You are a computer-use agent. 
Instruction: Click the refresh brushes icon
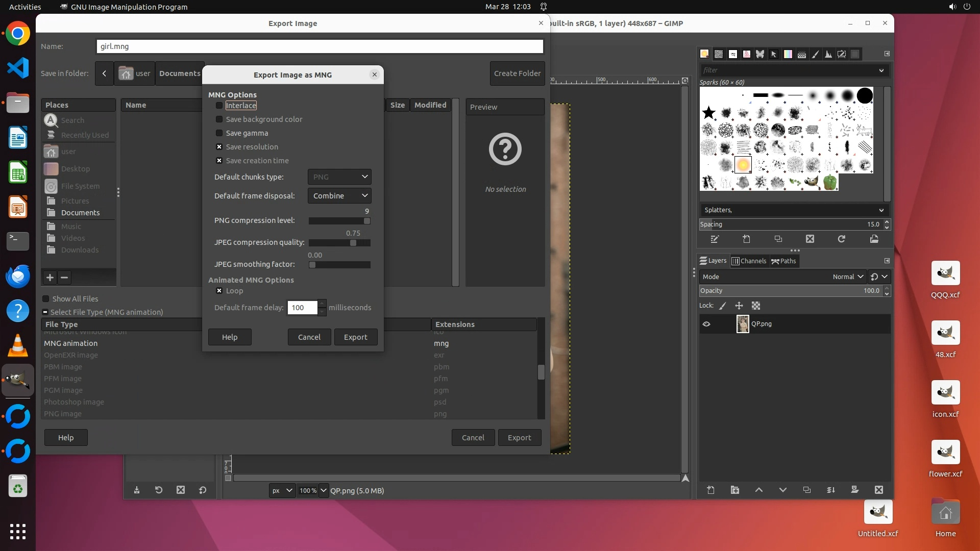click(x=841, y=239)
